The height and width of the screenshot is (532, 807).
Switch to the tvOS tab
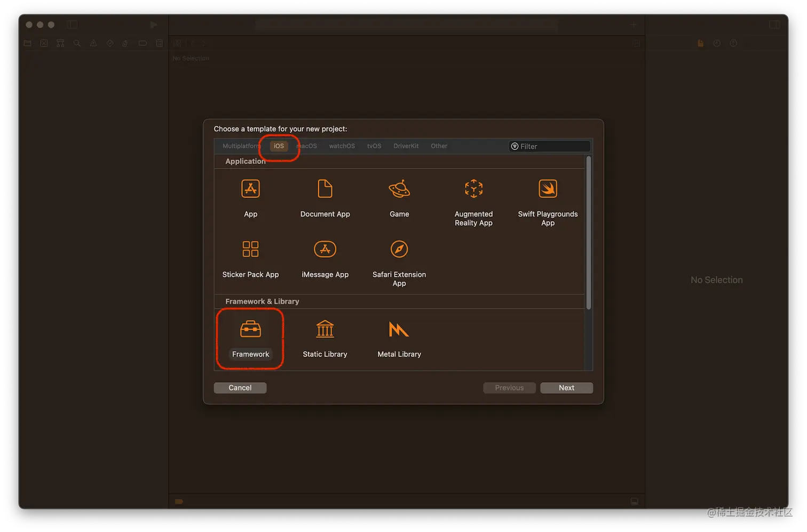click(x=374, y=146)
